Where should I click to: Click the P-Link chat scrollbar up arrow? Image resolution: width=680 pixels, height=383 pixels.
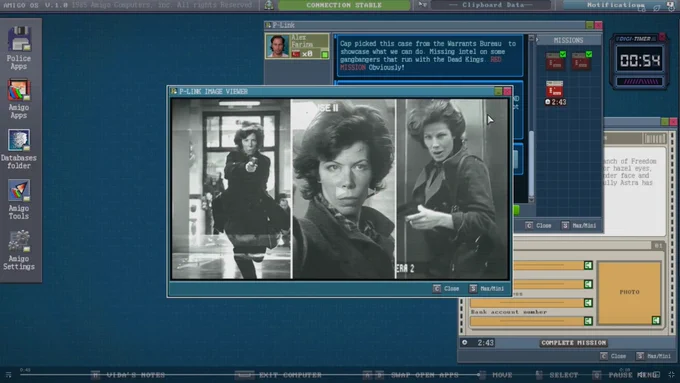tap(531, 38)
